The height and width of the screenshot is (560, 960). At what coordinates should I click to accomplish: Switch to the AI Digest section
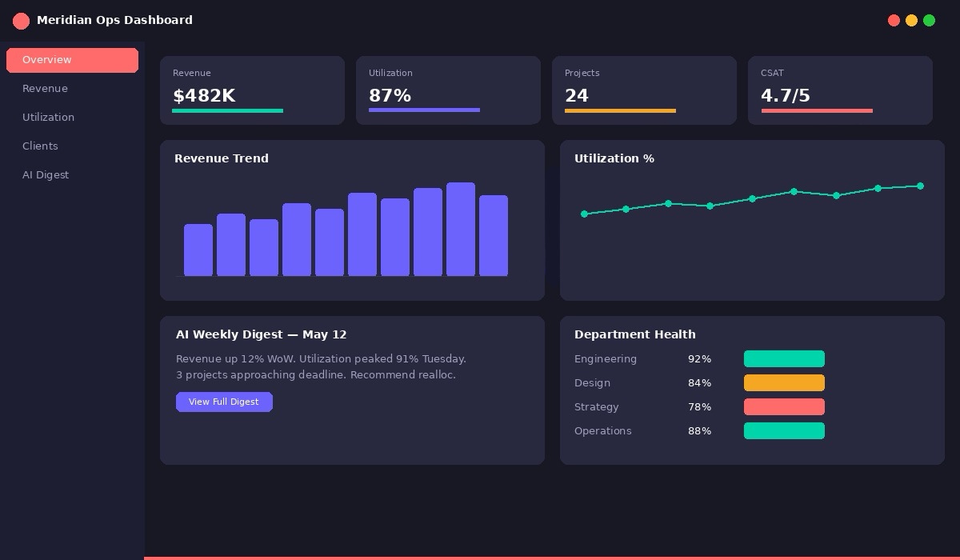46,175
